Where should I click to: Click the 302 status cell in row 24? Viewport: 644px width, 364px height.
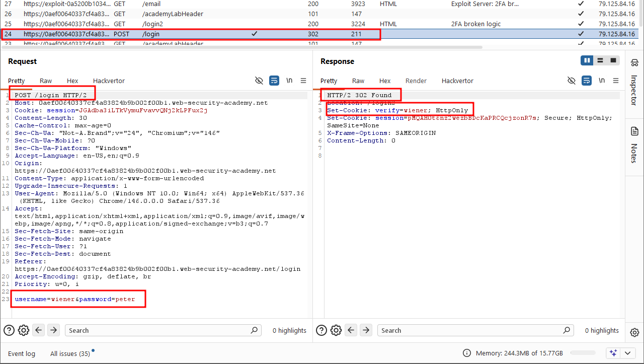[x=313, y=34]
